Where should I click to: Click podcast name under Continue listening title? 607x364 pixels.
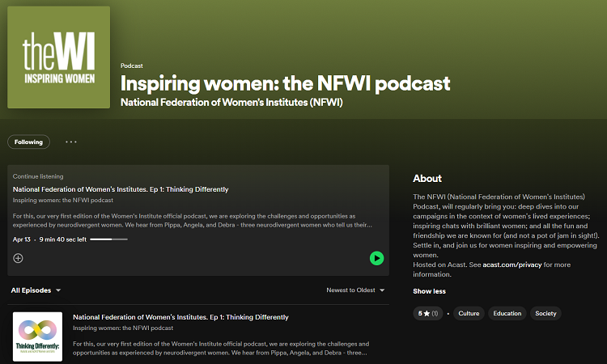62,201
